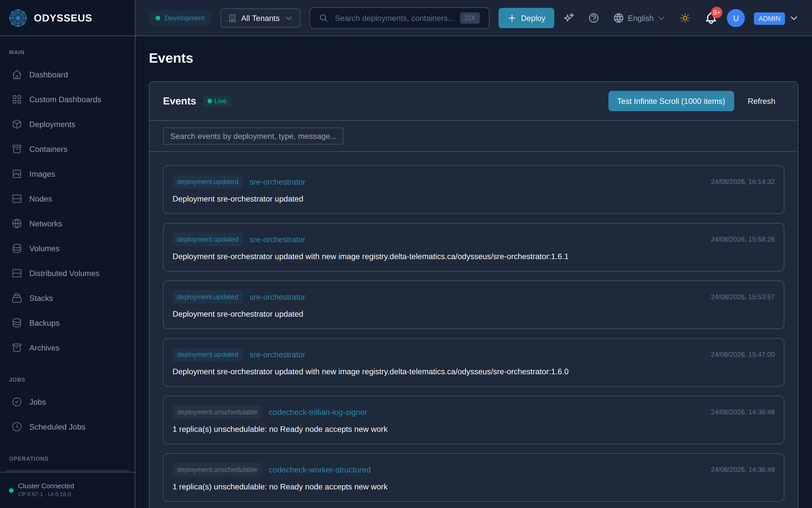
Task: Toggle light theme with sun icon
Action: (x=685, y=18)
